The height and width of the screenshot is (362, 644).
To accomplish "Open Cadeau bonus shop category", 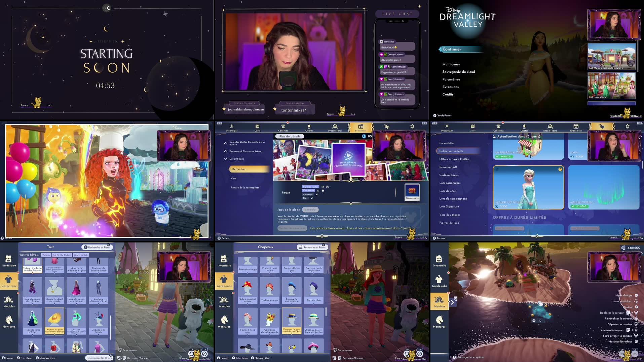I will click(449, 175).
